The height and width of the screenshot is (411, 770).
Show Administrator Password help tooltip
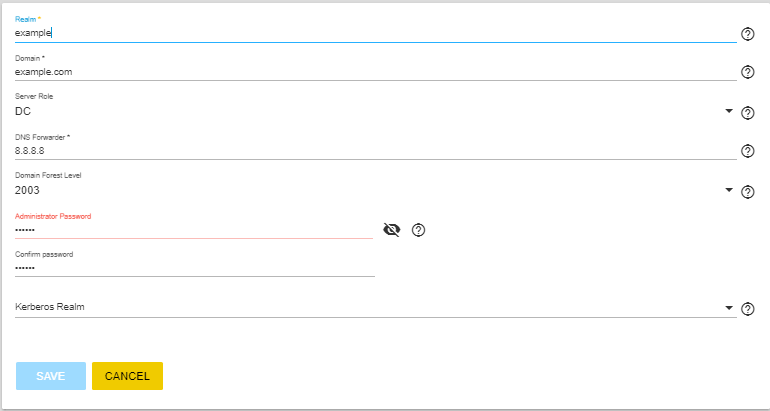click(418, 230)
